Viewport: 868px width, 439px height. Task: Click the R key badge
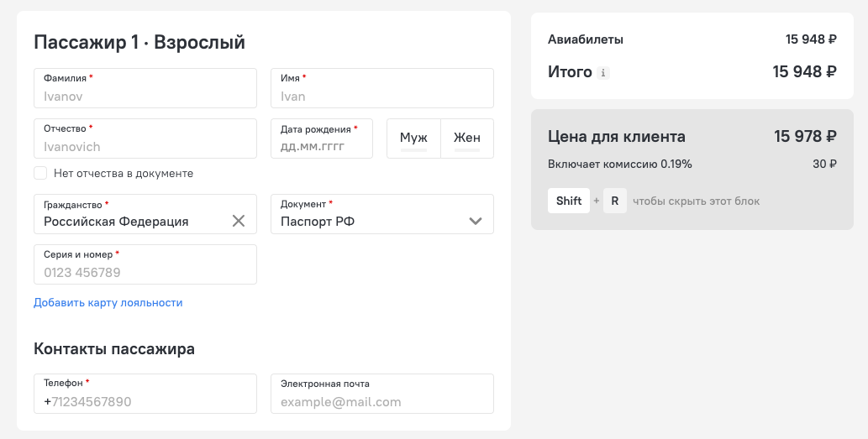614,201
